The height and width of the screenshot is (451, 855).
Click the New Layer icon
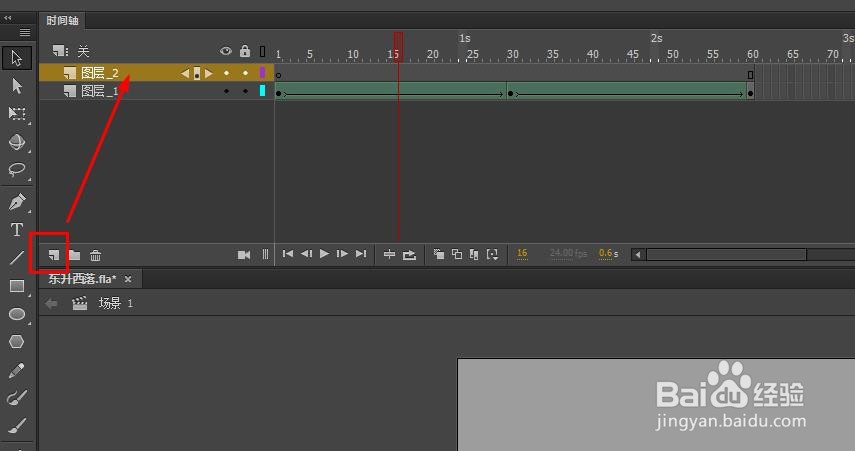(x=53, y=255)
